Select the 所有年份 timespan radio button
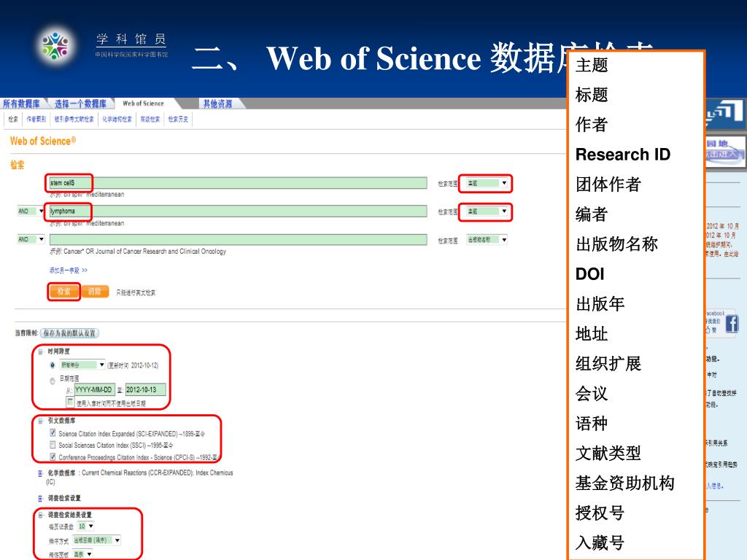Image resolution: width=747 pixels, height=560 pixels. tap(53, 365)
